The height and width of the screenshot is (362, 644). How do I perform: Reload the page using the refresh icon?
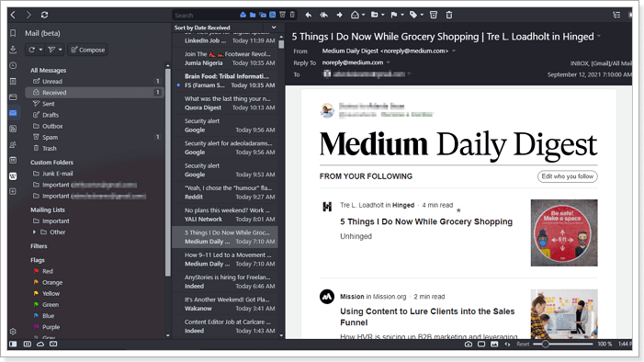click(44, 15)
